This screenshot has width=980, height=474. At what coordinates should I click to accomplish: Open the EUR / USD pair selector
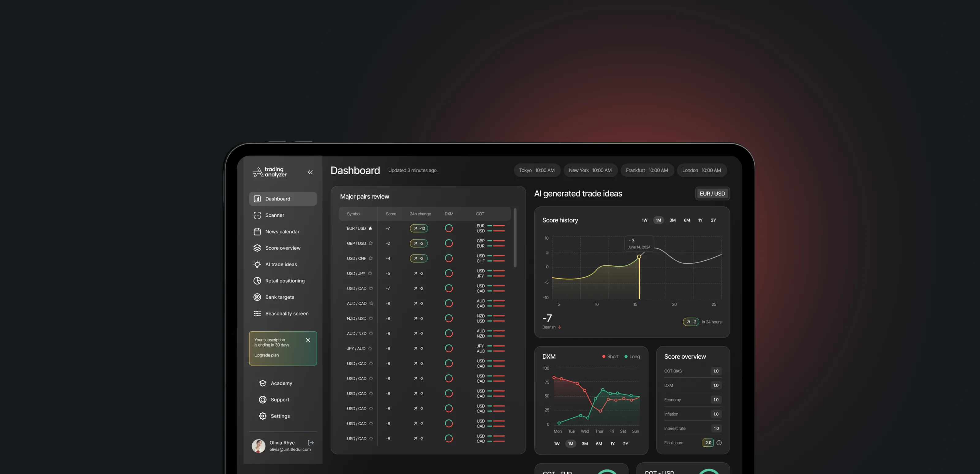tap(712, 193)
